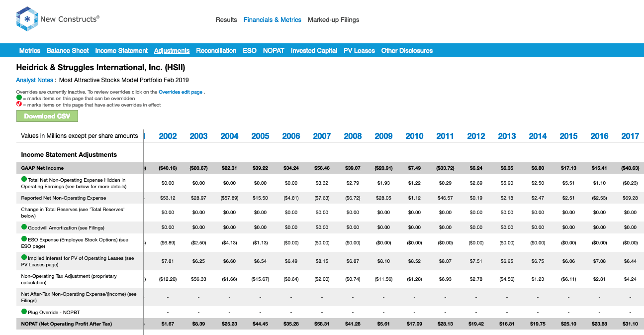Screen dimensions: 644x335
Task: Click Non-Operating Tax Adjustment row label
Action: [69, 279]
